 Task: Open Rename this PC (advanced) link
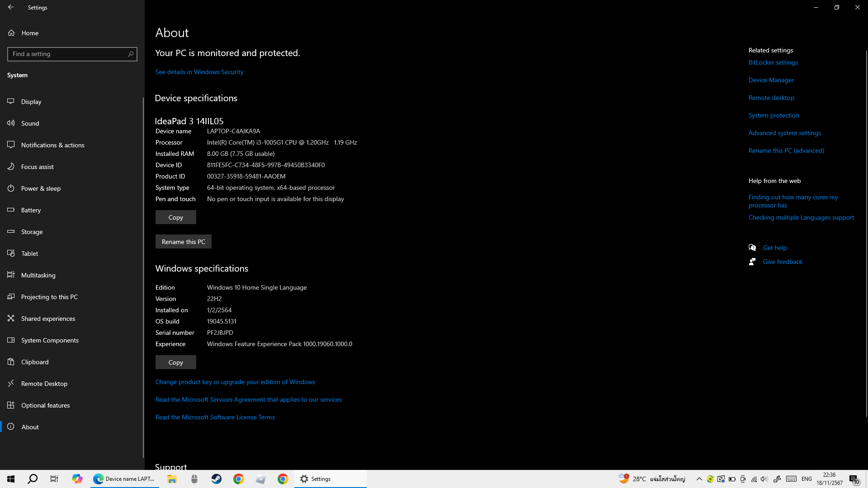(x=787, y=150)
